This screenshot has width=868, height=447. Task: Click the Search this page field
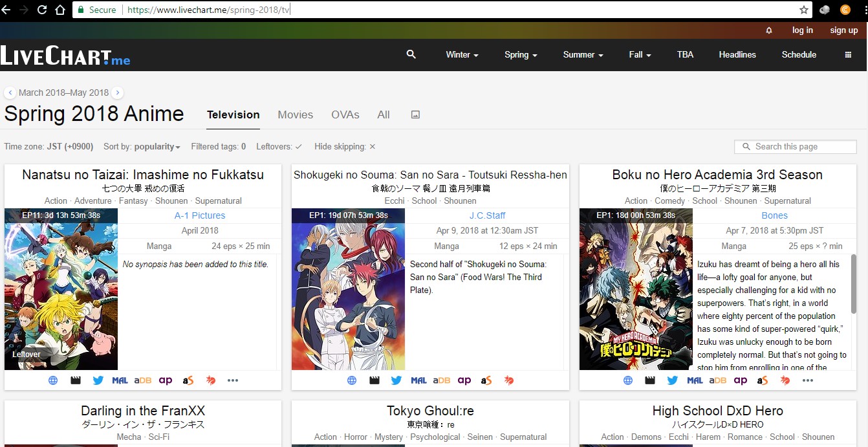click(x=796, y=147)
